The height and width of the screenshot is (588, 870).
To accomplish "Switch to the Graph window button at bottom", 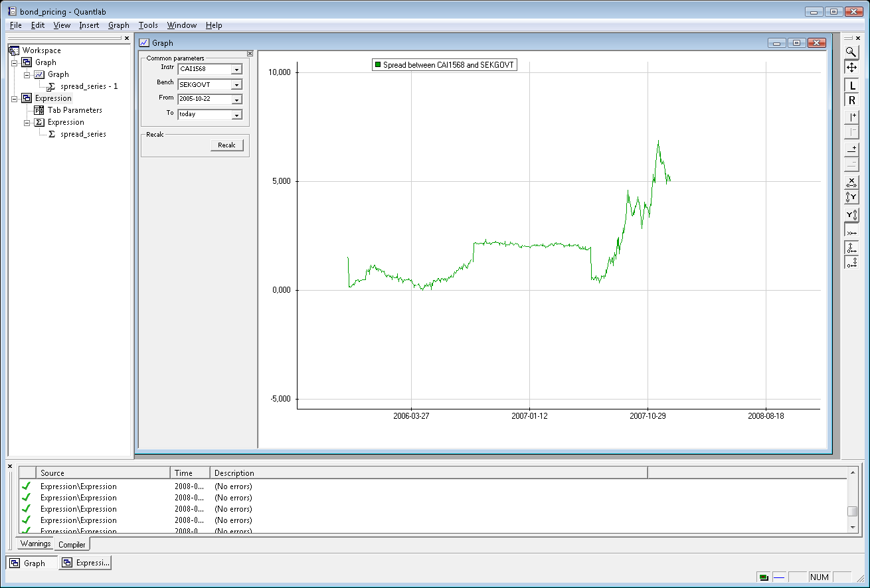I will 32,563.
